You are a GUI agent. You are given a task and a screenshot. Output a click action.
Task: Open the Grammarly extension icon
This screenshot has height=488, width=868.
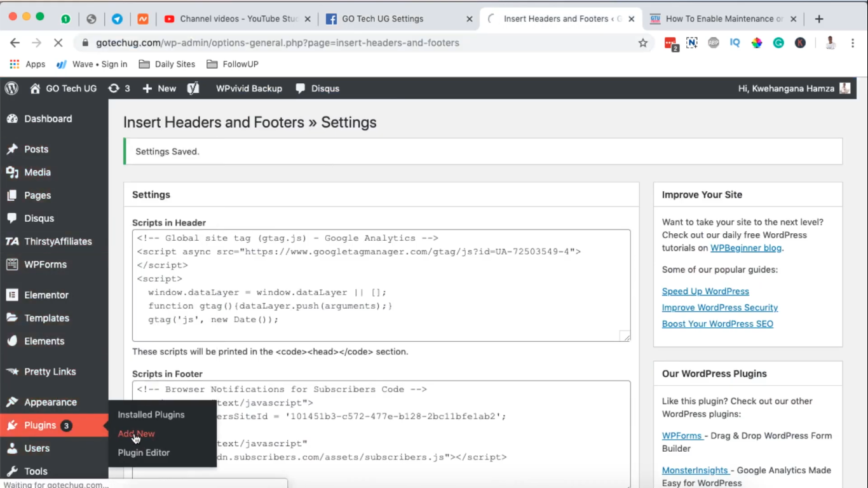[778, 43]
